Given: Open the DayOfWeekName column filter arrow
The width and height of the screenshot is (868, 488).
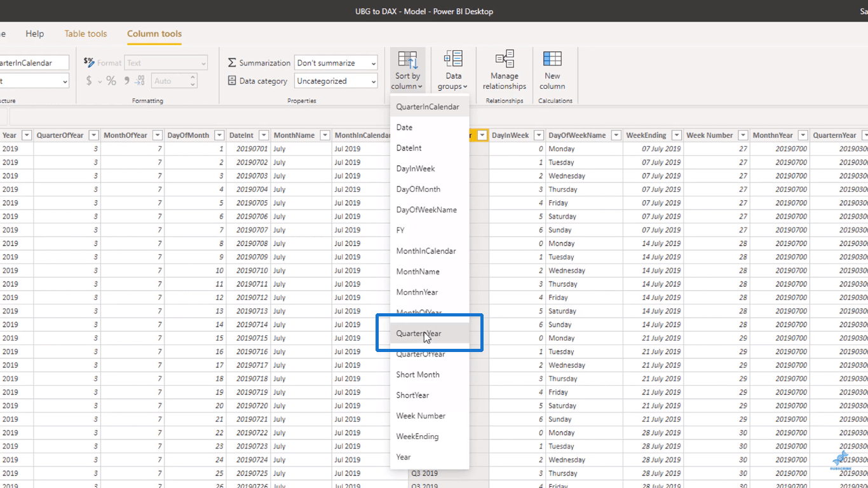Looking at the screenshot, I should [616, 135].
